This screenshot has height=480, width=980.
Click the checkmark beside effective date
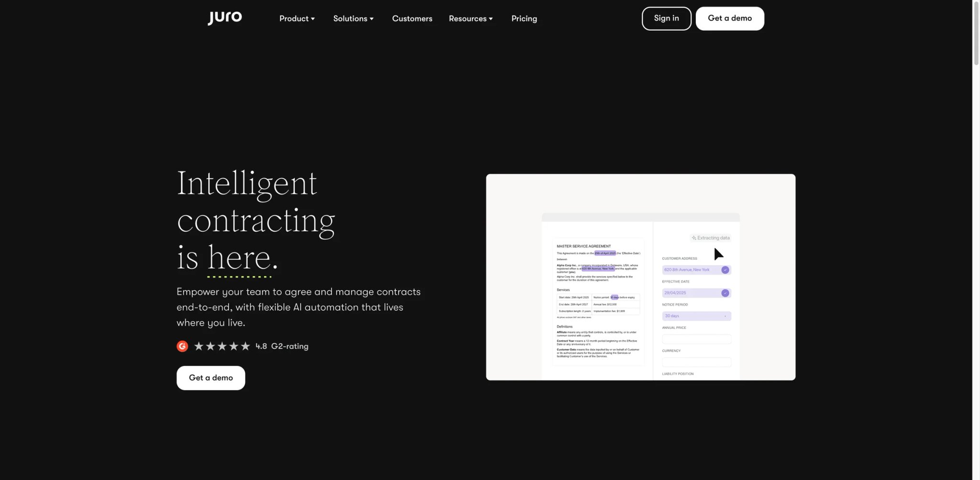coord(725,293)
